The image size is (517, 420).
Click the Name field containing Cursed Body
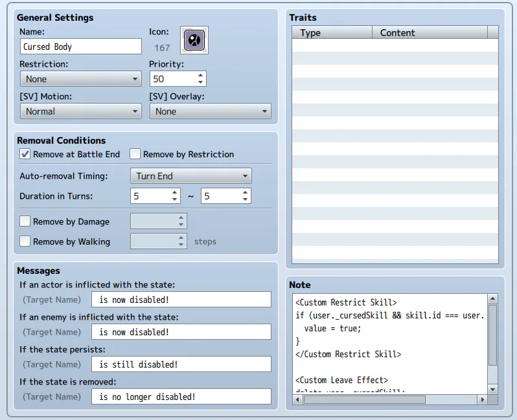(x=80, y=47)
